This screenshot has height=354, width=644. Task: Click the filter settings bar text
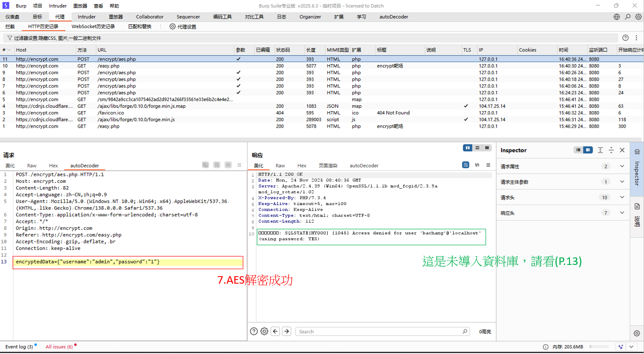coord(57,38)
